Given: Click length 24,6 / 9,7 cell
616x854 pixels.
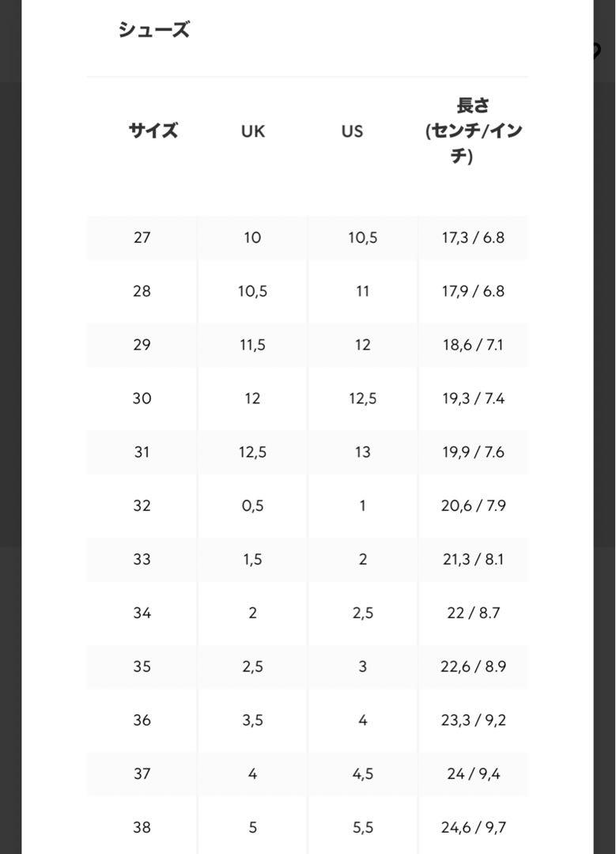Looking at the screenshot, I should pos(473,828).
